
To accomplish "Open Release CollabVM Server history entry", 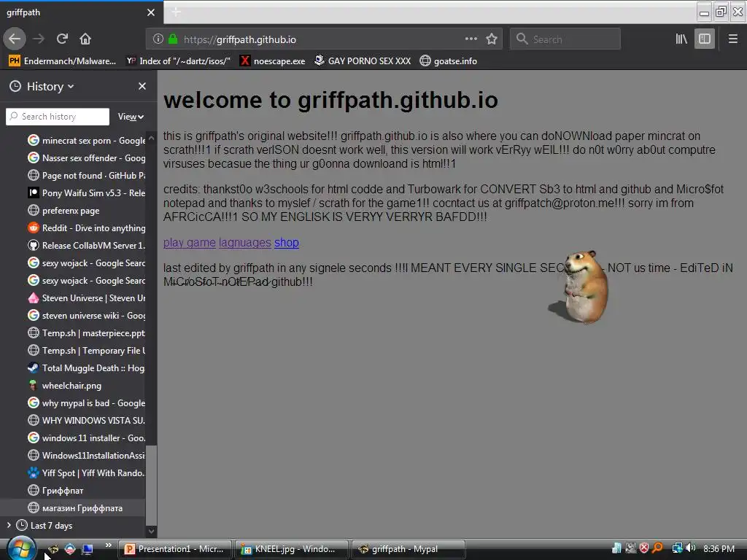I will (86, 245).
